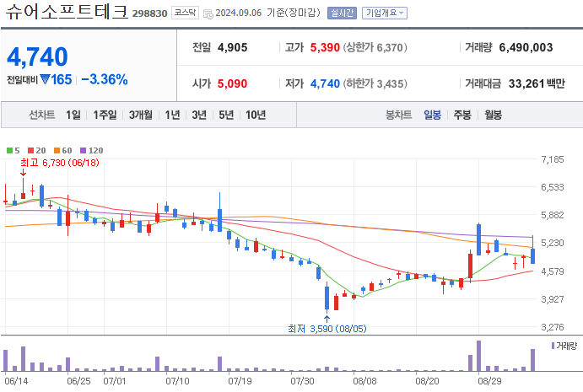
Task: Click the 최저 3,590 (08/05) annotation
Action: click(327, 329)
